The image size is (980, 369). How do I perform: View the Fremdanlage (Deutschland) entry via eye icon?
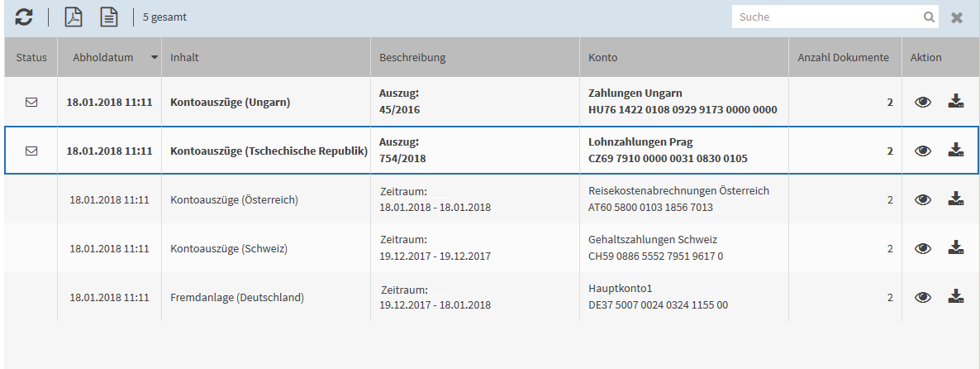[x=922, y=297]
